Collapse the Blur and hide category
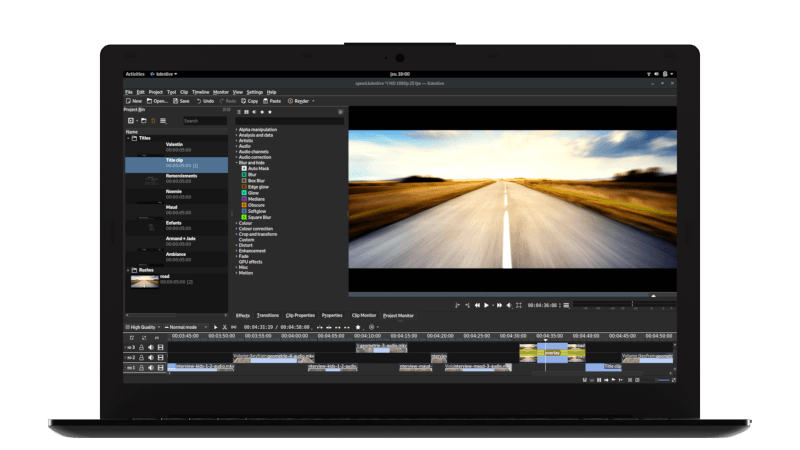800x450 pixels. (237, 162)
